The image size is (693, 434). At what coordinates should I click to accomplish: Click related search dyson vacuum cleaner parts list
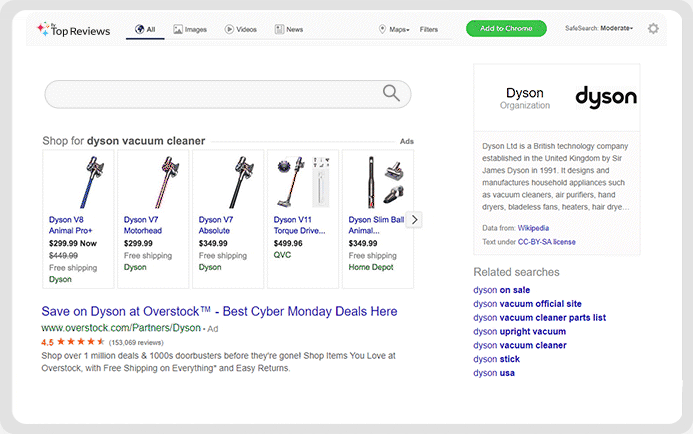[540, 317]
